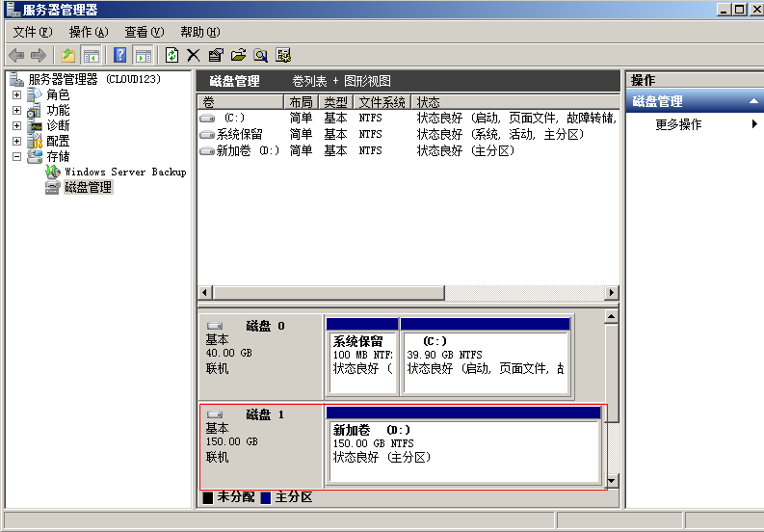Image resolution: width=764 pixels, height=532 pixels.
Task: Collapse the 磁盘管理 actions section
Action: tap(753, 101)
